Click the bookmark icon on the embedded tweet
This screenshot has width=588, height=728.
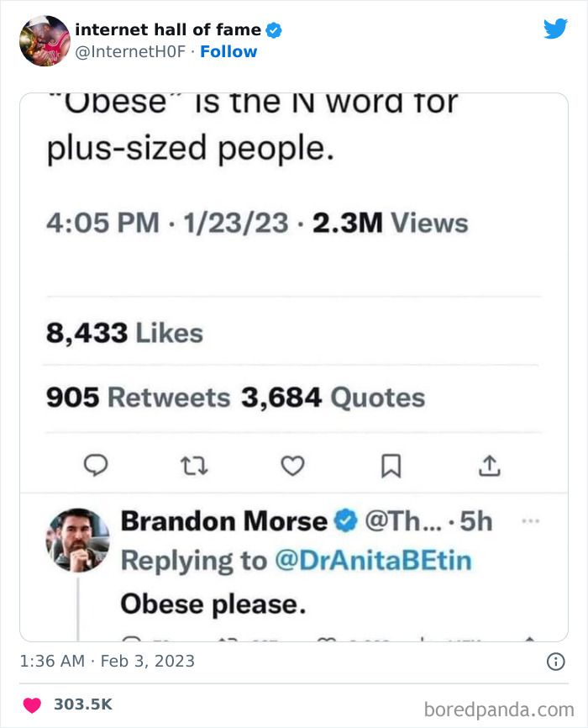(391, 466)
